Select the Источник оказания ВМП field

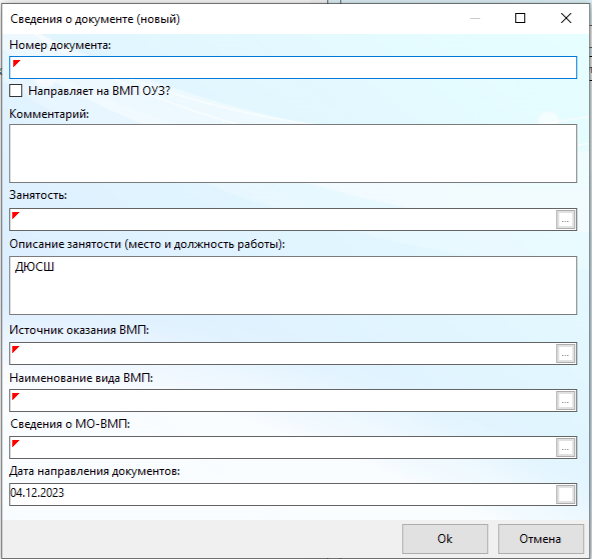[x=282, y=354]
